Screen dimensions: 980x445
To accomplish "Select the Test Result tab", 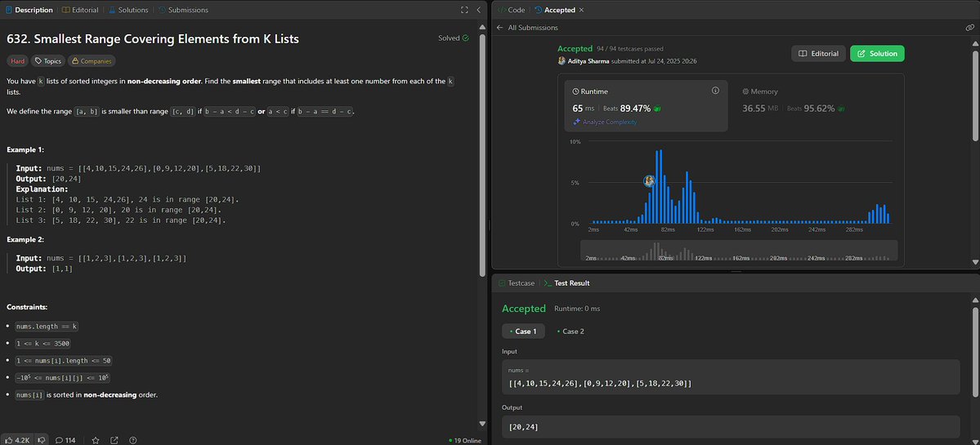I will click(x=566, y=283).
